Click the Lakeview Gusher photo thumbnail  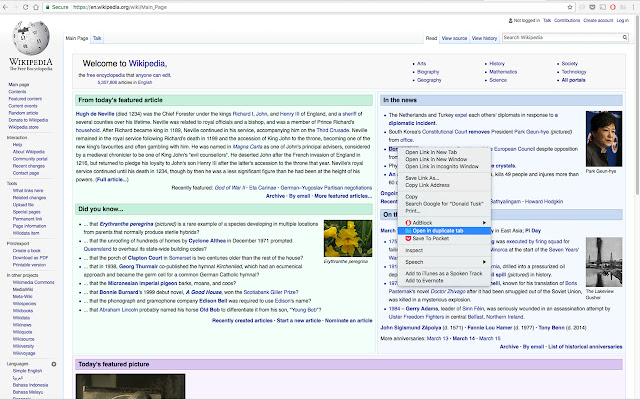[604, 262]
